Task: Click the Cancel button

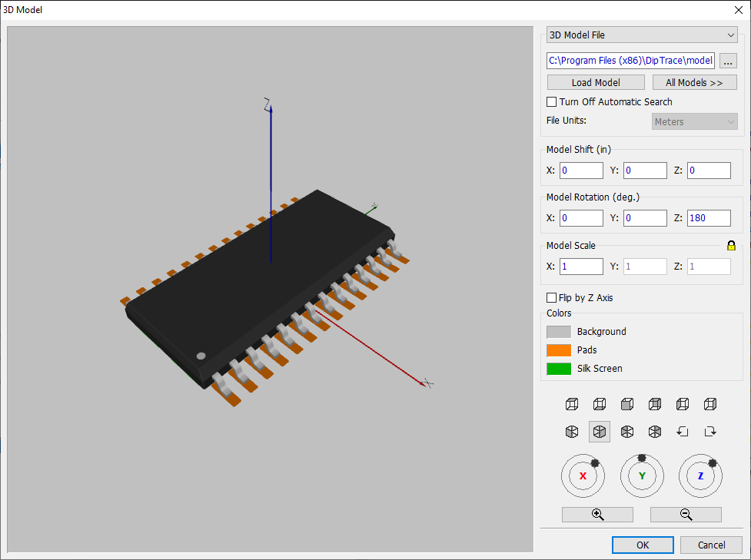Action: click(x=711, y=545)
